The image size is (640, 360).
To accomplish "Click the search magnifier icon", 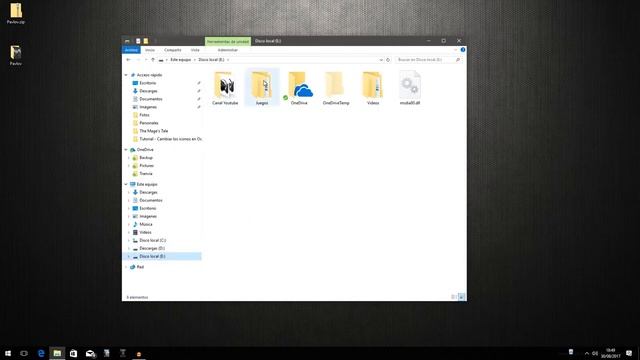I will click(458, 60).
